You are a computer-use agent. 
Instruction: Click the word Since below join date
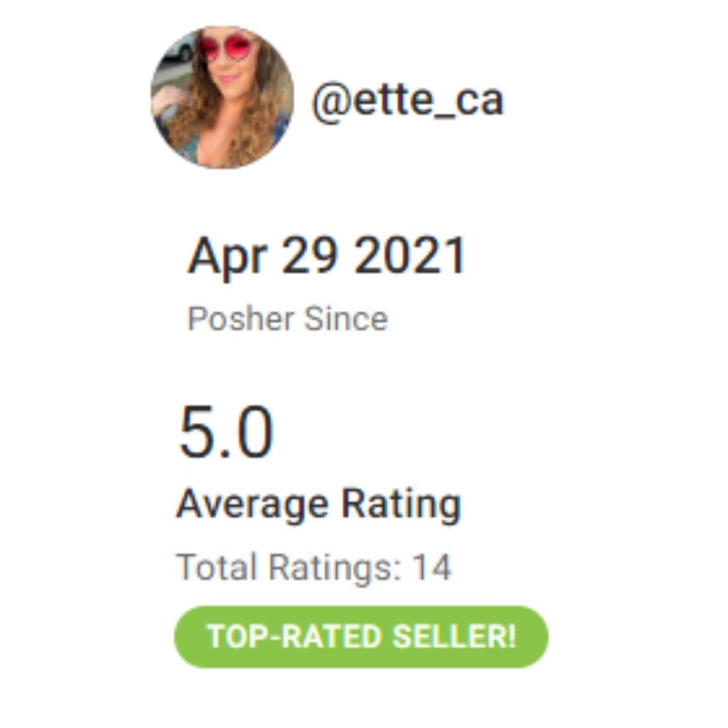346,319
